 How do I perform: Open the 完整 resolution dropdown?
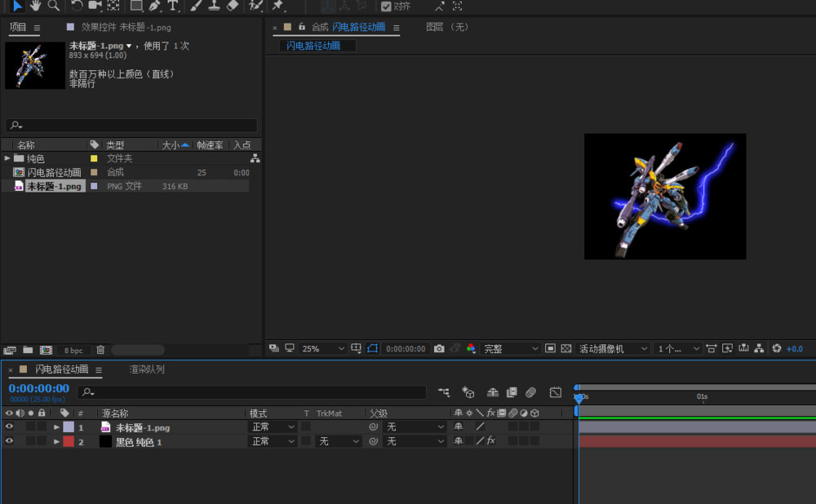coord(511,348)
